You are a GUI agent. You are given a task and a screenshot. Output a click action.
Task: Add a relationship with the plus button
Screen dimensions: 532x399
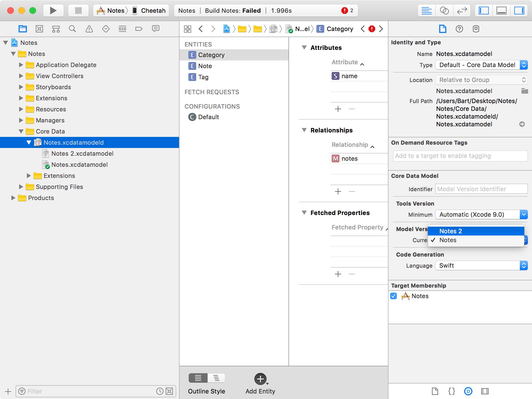click(x=338, y=191)
